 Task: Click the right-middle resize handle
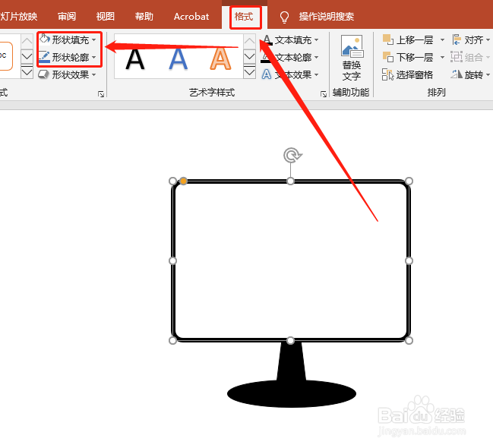click(x=409, y=260)
